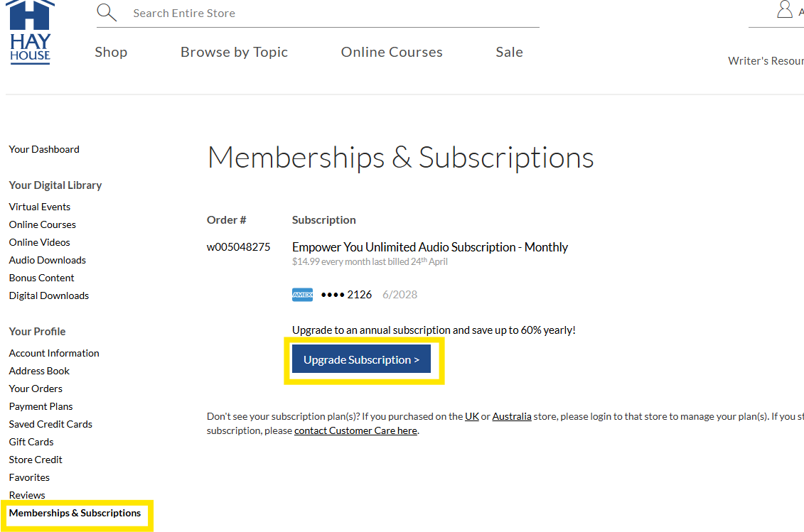804x532 pixels.
Task: Click the search magnifying glass icon
Action: 106,13
